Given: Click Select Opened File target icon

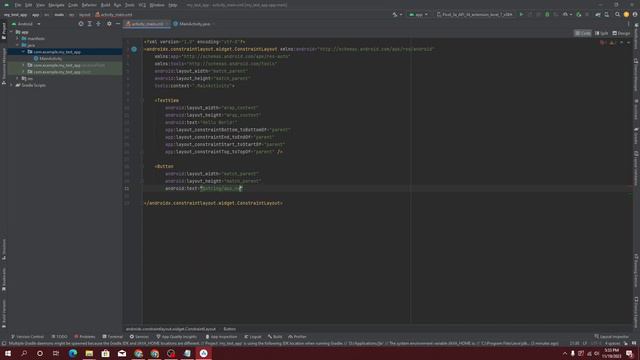Looking at the screenshot, I should point(81,24).
